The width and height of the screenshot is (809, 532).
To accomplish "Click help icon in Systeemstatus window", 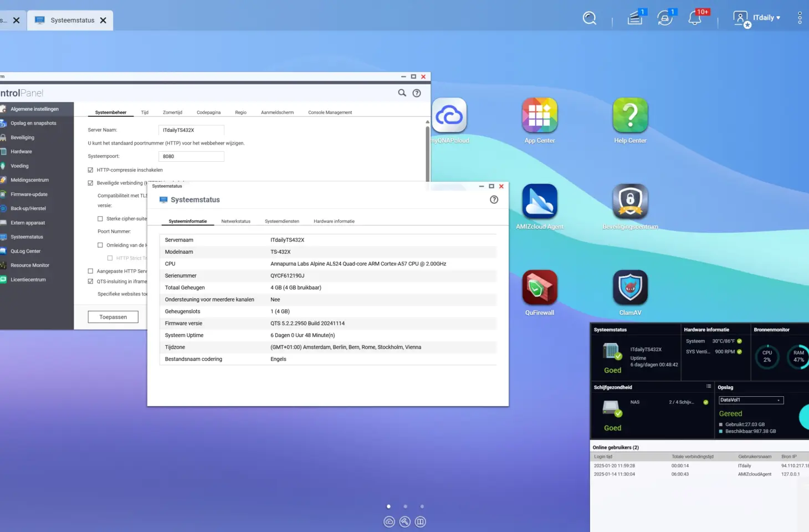I will pos(494,199).
